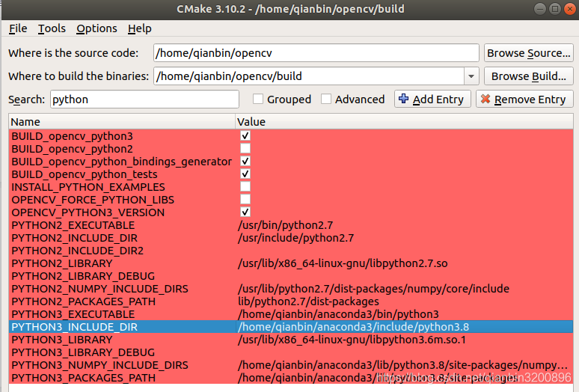Screen dimensions: 579x392
Task: Toggle BUILD_opencv_python_bindings_generator checkbox
Action: pos(245,162)
